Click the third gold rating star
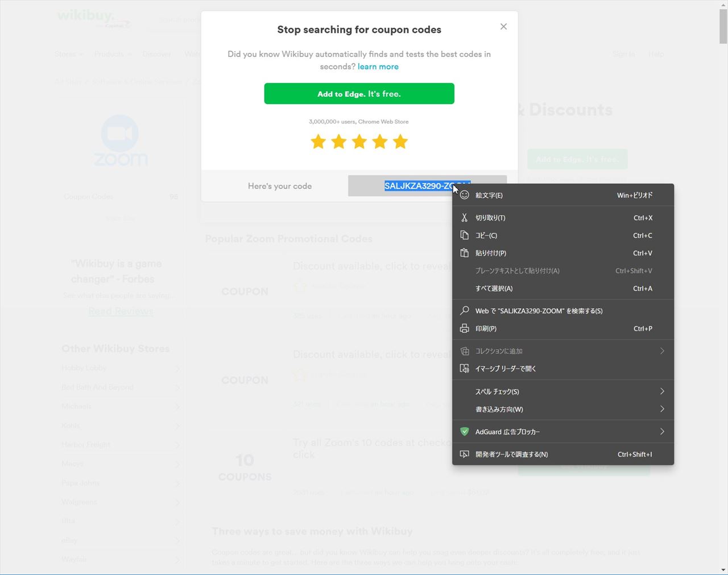728x575 pixels. pyautogui.click(x=359, y=142)
